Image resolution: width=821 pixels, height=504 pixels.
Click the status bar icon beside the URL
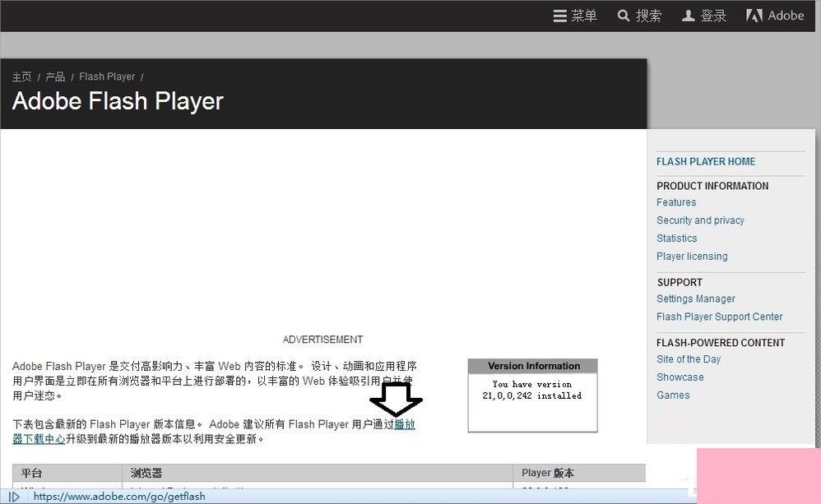[x=14, y=497]
